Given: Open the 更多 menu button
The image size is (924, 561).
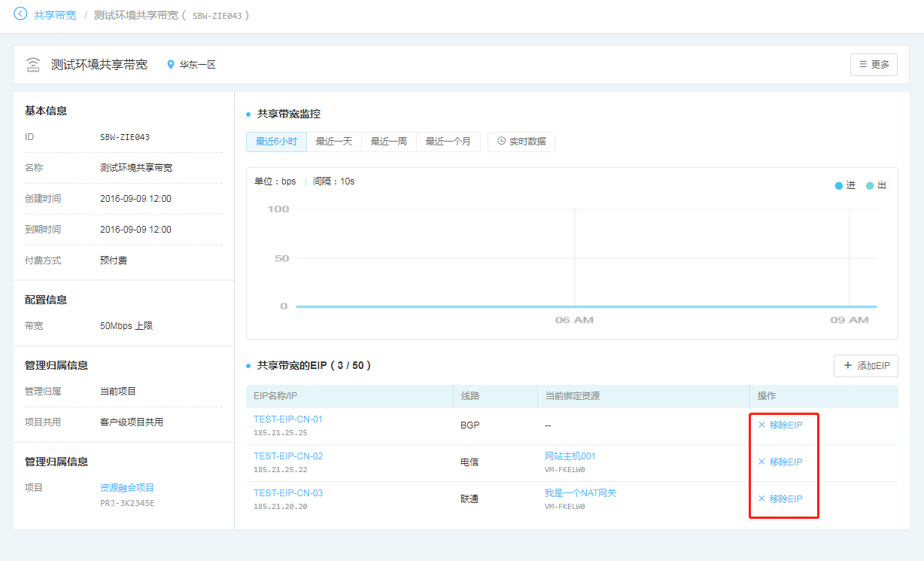Looking at the screenshot, I should [874, 65].
